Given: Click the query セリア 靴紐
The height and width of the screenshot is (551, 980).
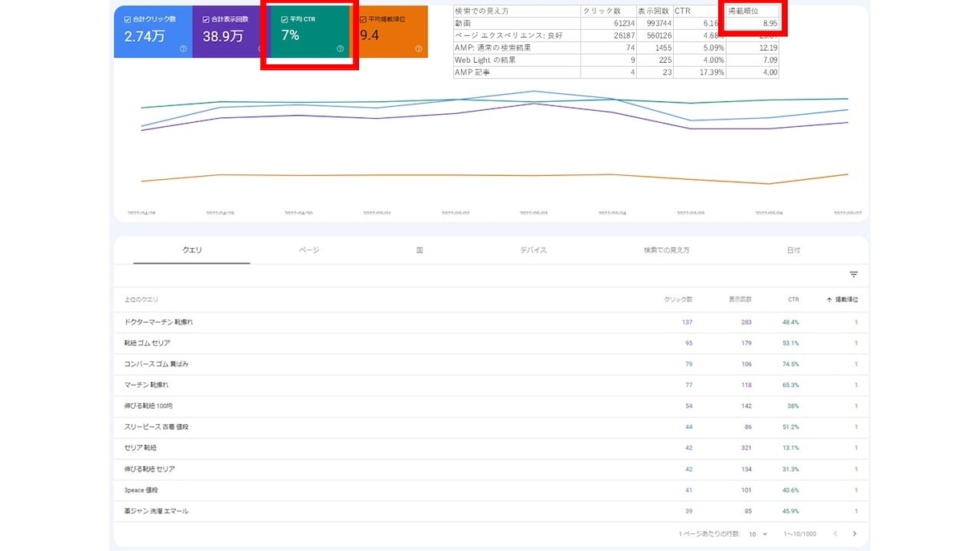Looking at the screenshot, I should (141, 447).
